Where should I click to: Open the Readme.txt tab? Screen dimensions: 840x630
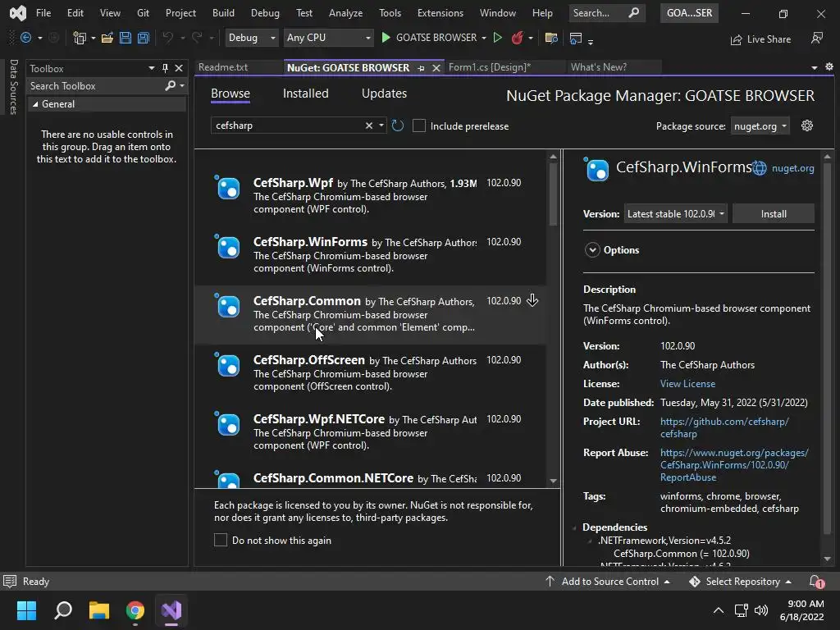[x=223, y=67]
